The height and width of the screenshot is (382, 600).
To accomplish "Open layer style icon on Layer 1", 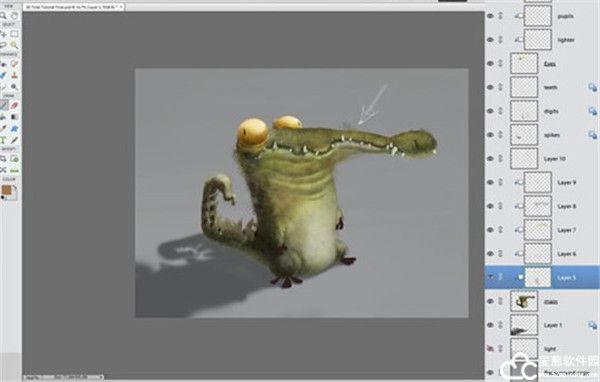I will (x=592, y=325).
